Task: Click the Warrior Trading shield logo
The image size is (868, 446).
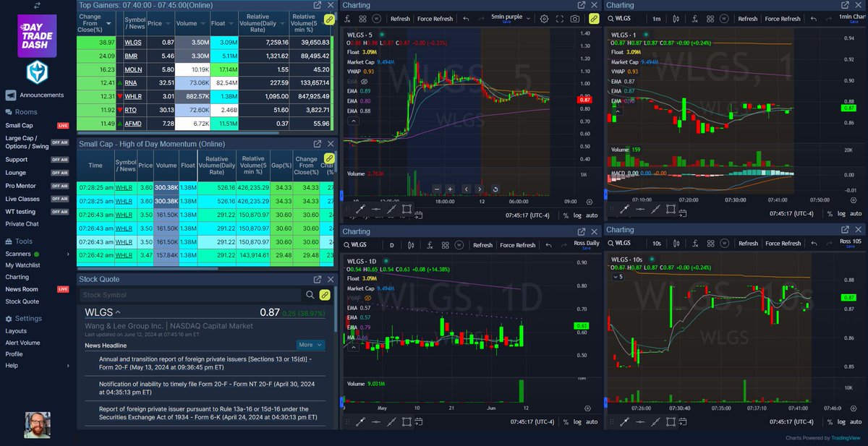Action: [37, 72]
